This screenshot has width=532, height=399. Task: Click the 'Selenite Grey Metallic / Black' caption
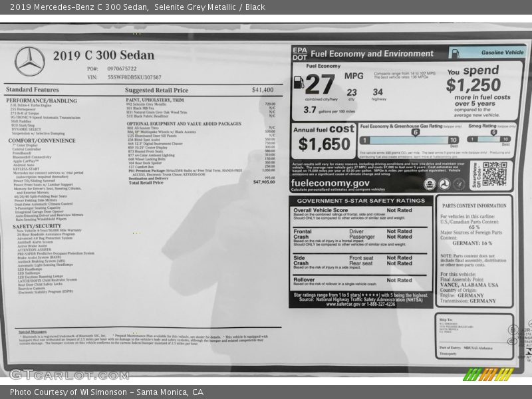coord(209,7)
